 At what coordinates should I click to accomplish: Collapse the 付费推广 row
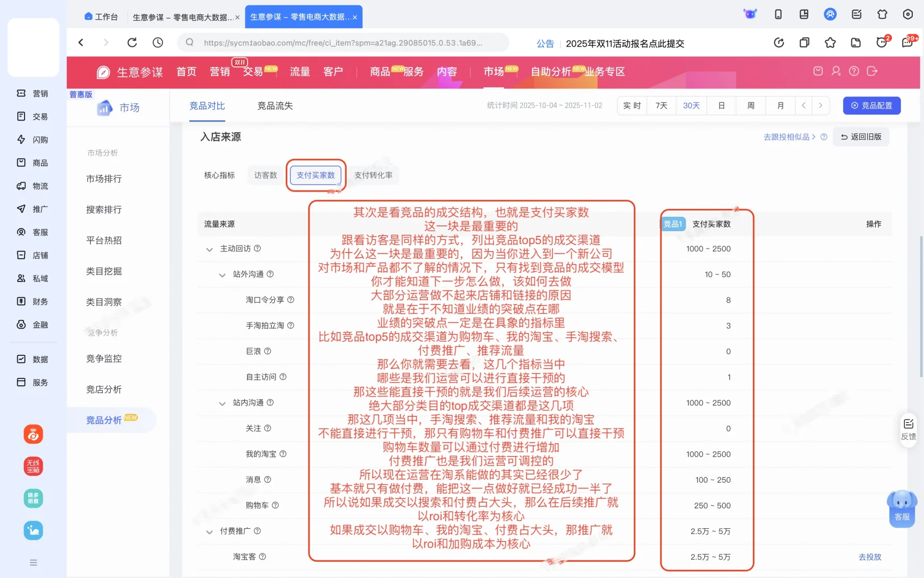[210, 531]
